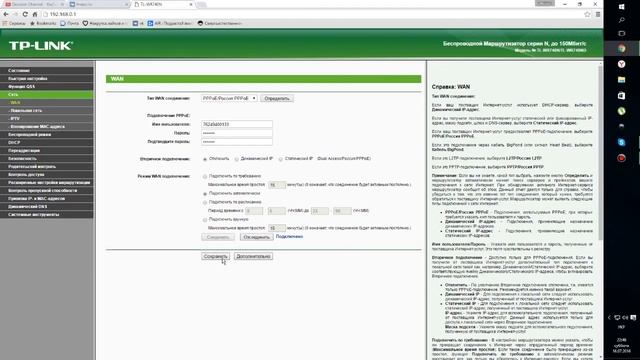Image resolution: width=640 pixels, height=360 pixels.
Task: Expand the Беспроводной режим section
Action: (47, 134)
